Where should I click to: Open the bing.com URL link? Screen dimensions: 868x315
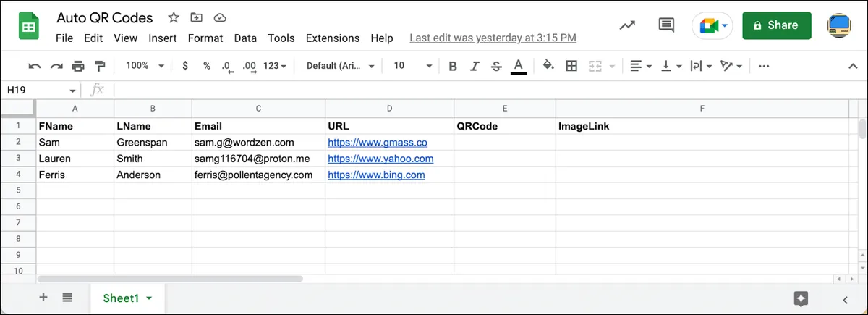click(x=376, y=175)
